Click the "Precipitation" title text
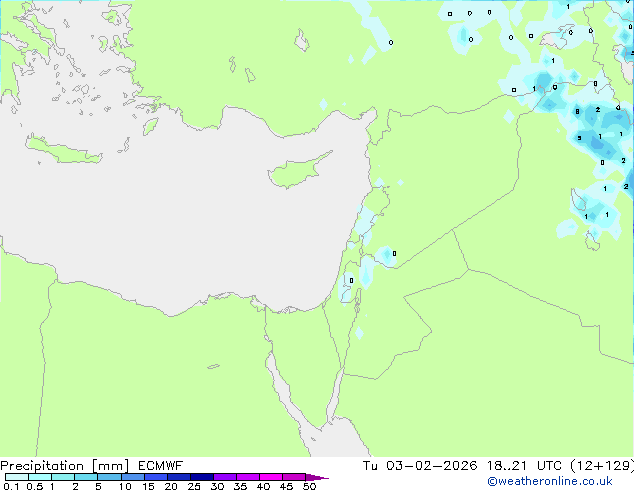Viewport: 634px width, 490px height. click(x=42, y=466)
